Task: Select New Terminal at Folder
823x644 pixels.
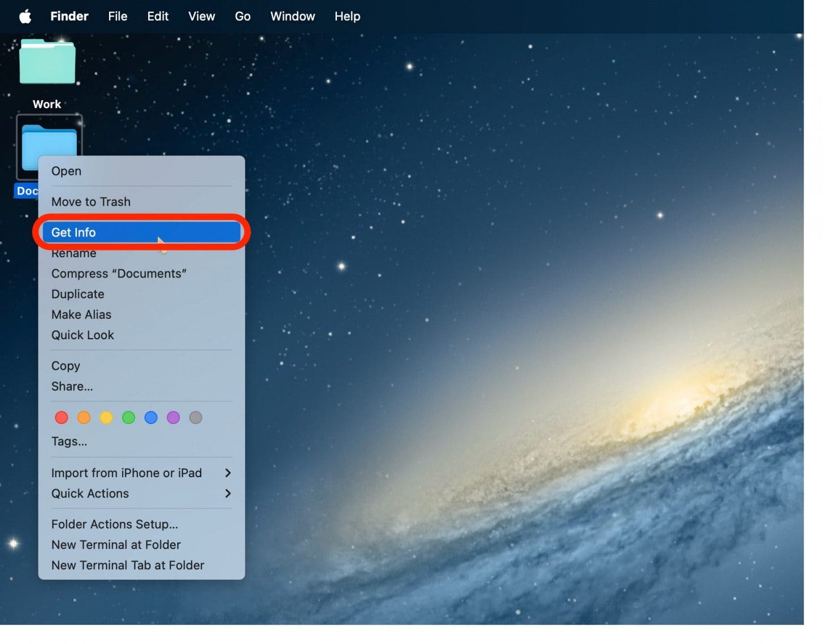Action: (116, 544)
